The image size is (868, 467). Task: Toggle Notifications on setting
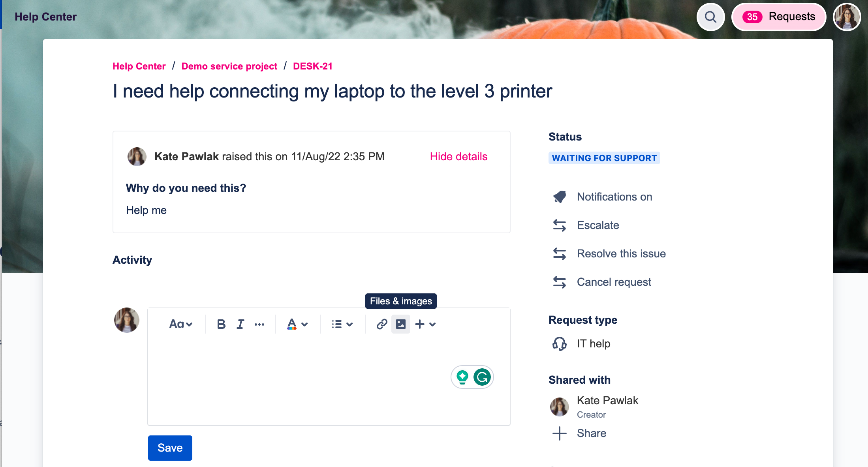coord(614,197)
